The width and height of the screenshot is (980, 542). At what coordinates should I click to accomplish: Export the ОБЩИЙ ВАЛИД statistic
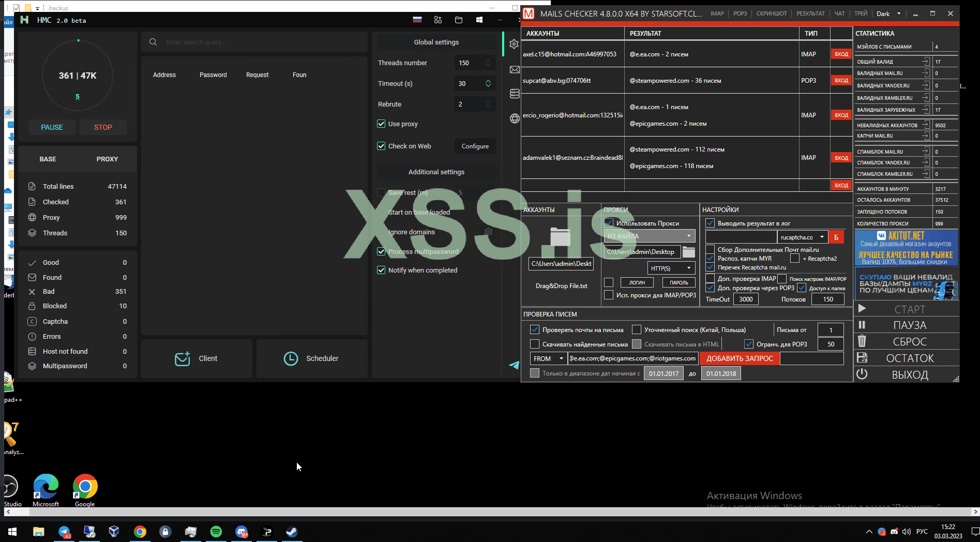pyautogui.click(x=926, y=62)
